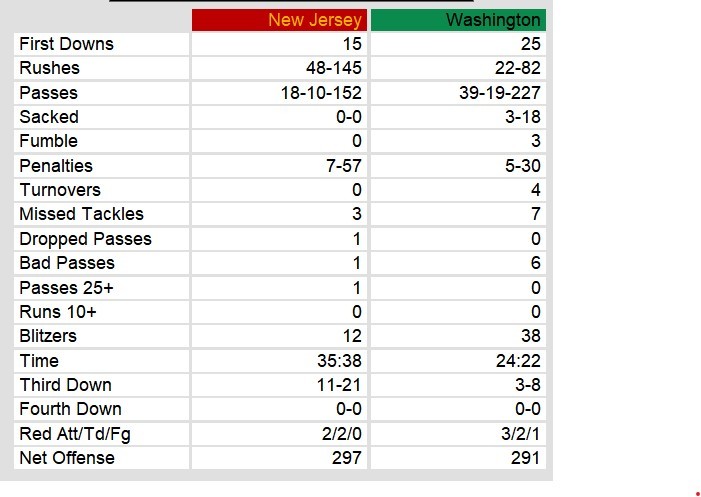The width and height of the screenshot is (701, 497).
Task: Select the Dropped Passes row label
Action: (86, 239)
